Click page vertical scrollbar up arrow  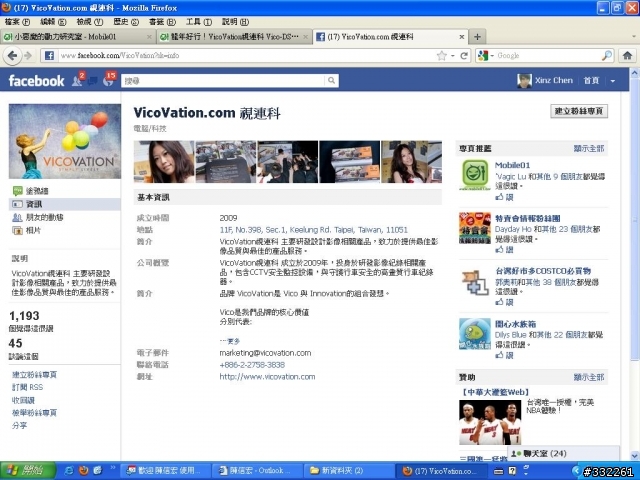click(x=634, y=73)
